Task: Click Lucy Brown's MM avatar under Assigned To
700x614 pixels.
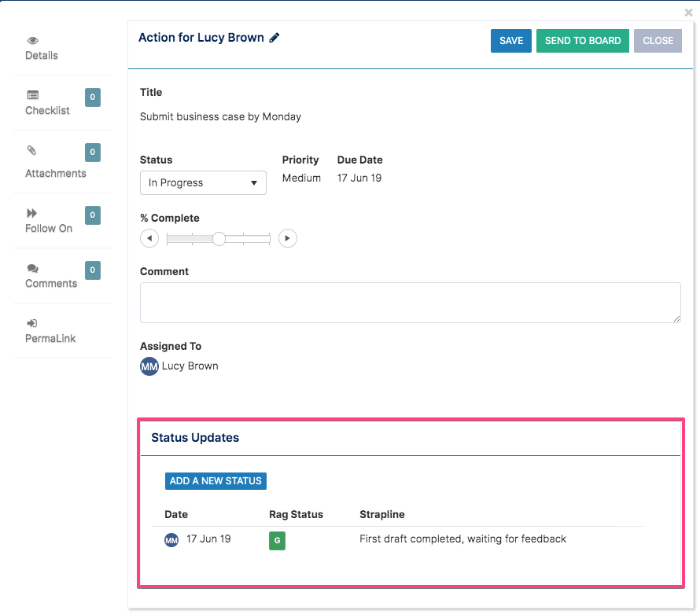Action: tap(149, 366)
